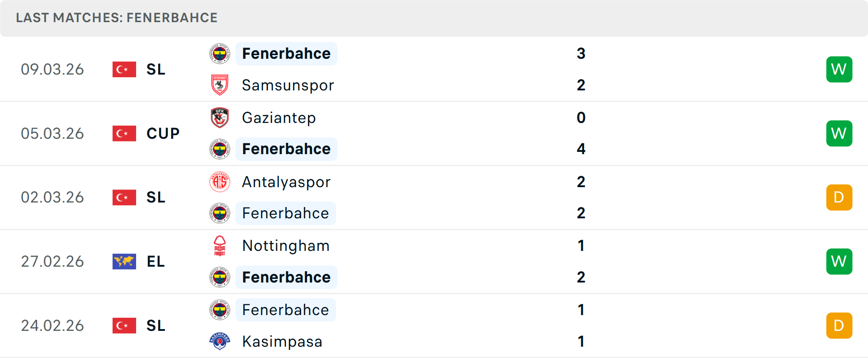The image size is (868, 358).
Task: Click the Fenerbahce club crest beside Samsunspor match
Action: tap(220, 53)
